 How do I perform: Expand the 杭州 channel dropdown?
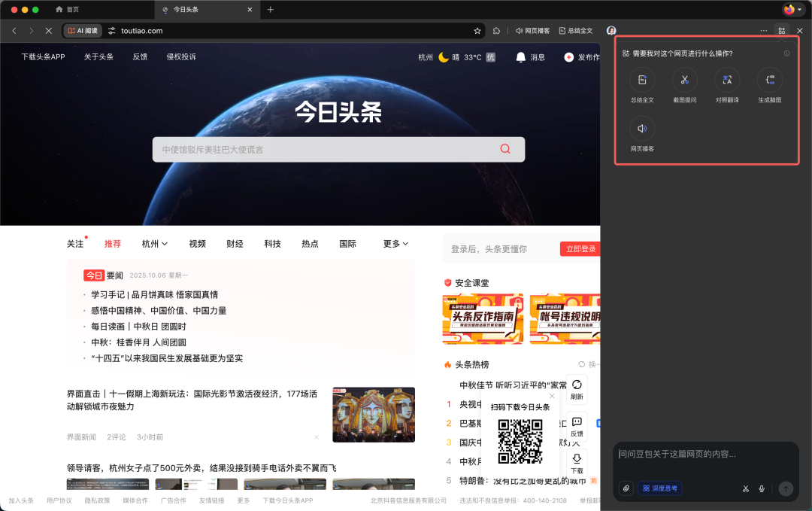pos(153,243)
